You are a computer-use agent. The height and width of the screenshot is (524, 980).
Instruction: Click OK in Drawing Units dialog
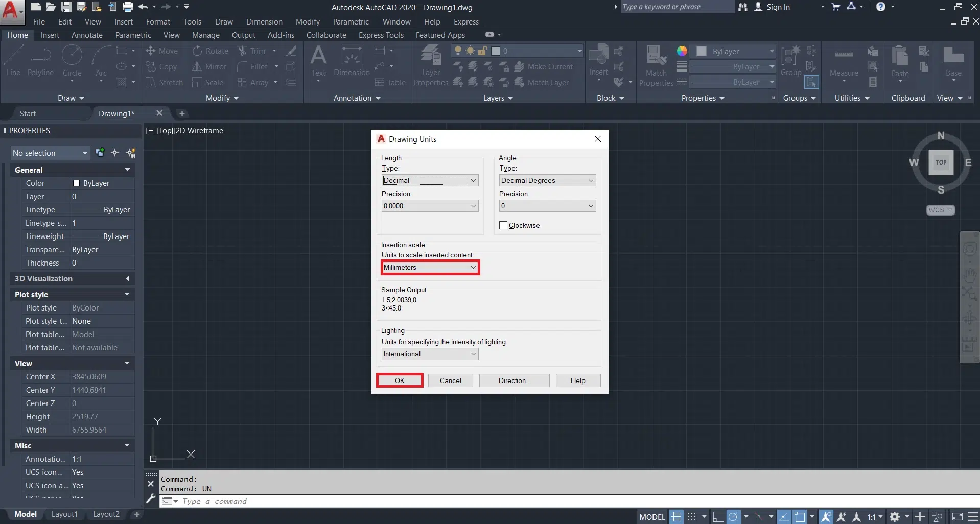click(x=400, y=380)
